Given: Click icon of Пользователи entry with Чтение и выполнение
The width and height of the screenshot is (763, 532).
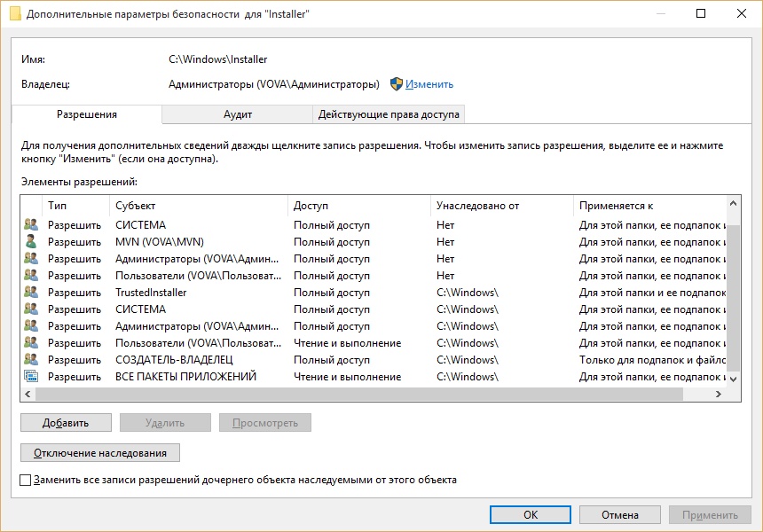Looking at the screenshot, I should click(x=31, y=343).
